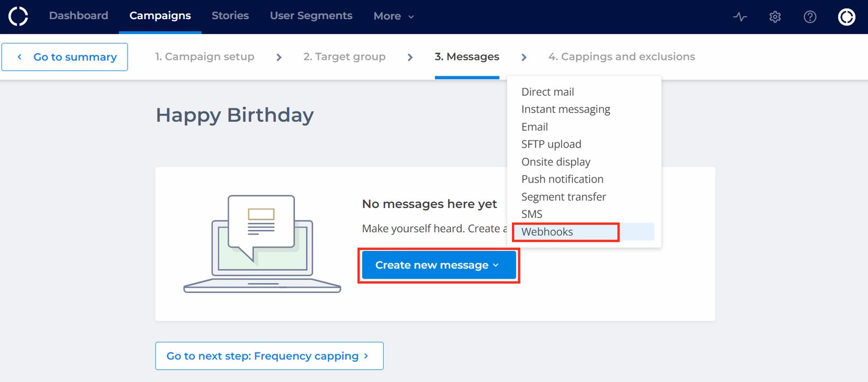
Task: Choose Push notification message type
Action: click(562, 179)
